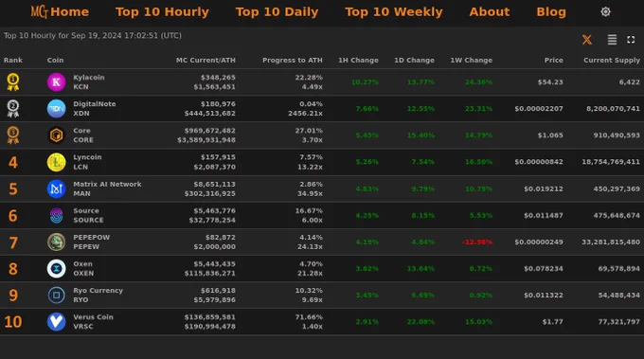Open the Top 10 Hourly page
644x359 pixels.
pyautogui.click(x=162, y=12)
